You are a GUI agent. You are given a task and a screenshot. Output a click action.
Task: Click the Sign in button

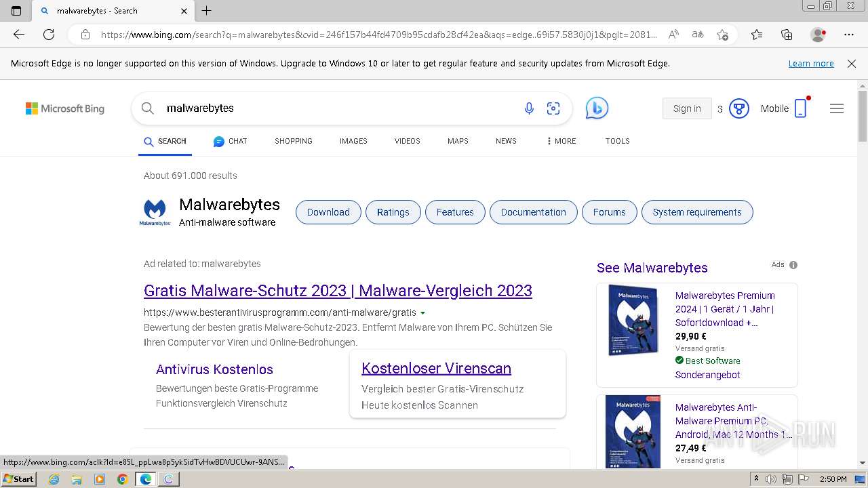click(687, 108)
